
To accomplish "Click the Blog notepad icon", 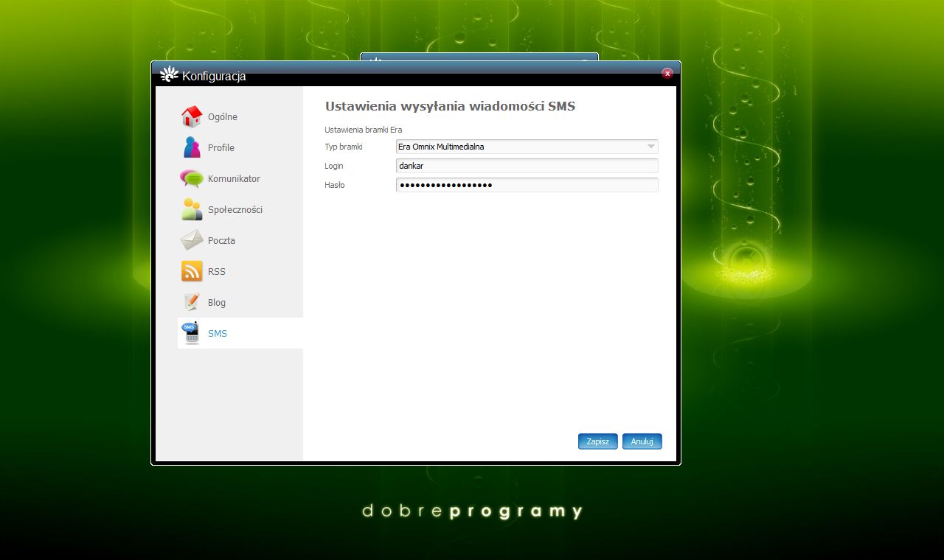I will (x=192, y=302).
